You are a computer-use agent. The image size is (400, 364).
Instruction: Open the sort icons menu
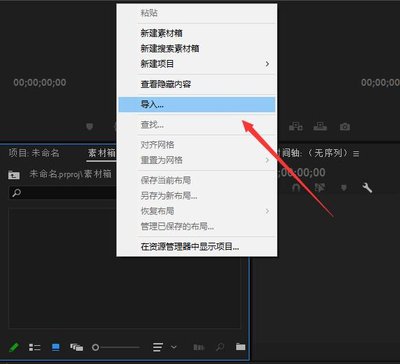[158, 347]
